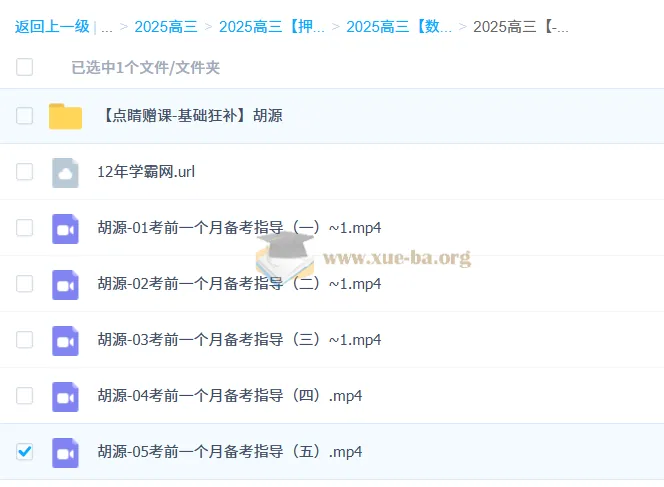Click video icon of 胡源-02考前一个月备考指导（二）
This screenshot has height=487, width=664.
65,284
